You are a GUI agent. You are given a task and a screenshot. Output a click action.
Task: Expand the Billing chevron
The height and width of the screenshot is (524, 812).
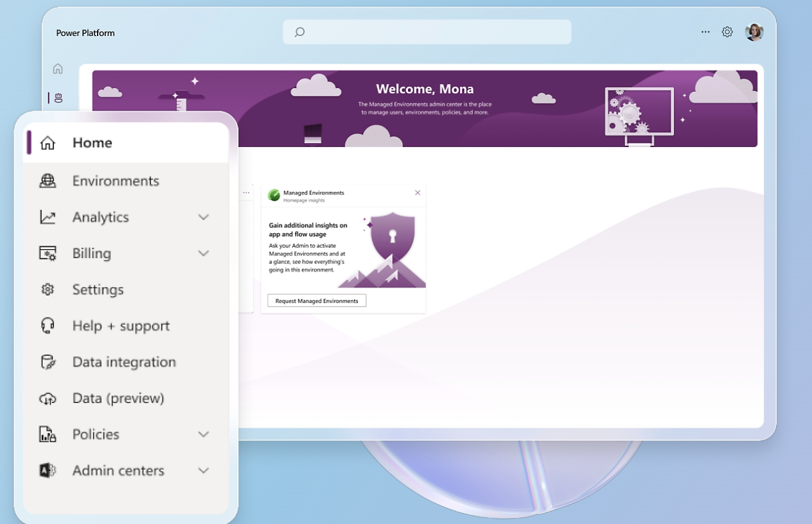point(204,253)
